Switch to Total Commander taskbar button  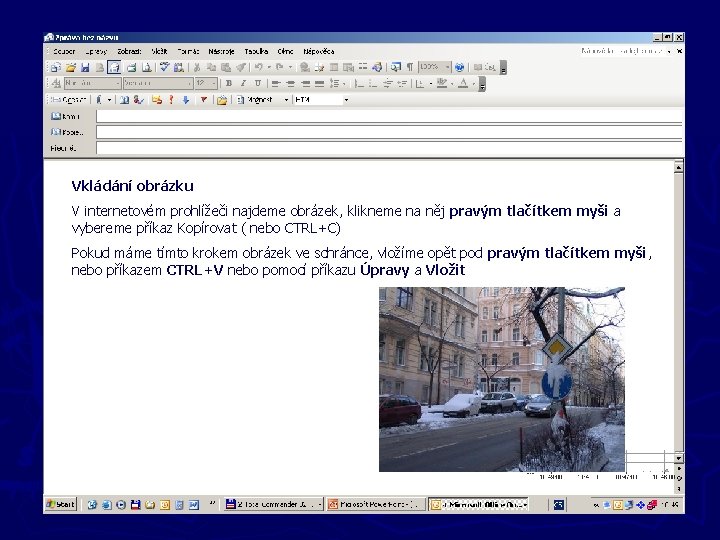[273, 504]
